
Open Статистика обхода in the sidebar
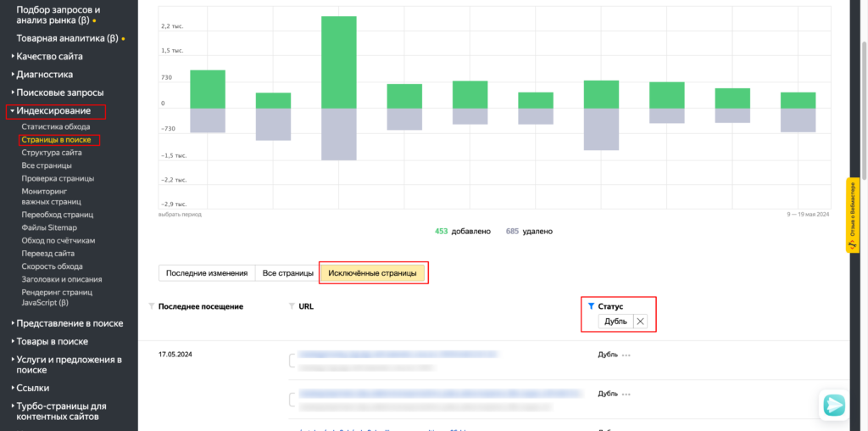click(55, 127)
